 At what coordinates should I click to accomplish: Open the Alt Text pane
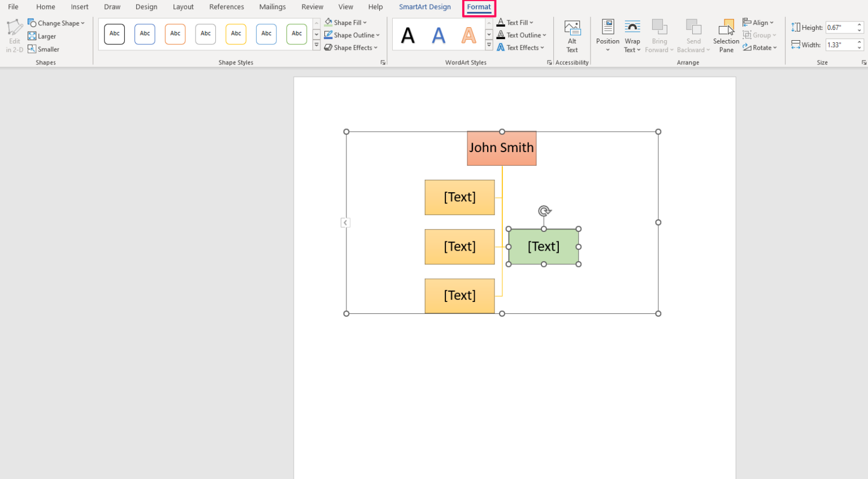pyautogui.click(x=572, y=35)
